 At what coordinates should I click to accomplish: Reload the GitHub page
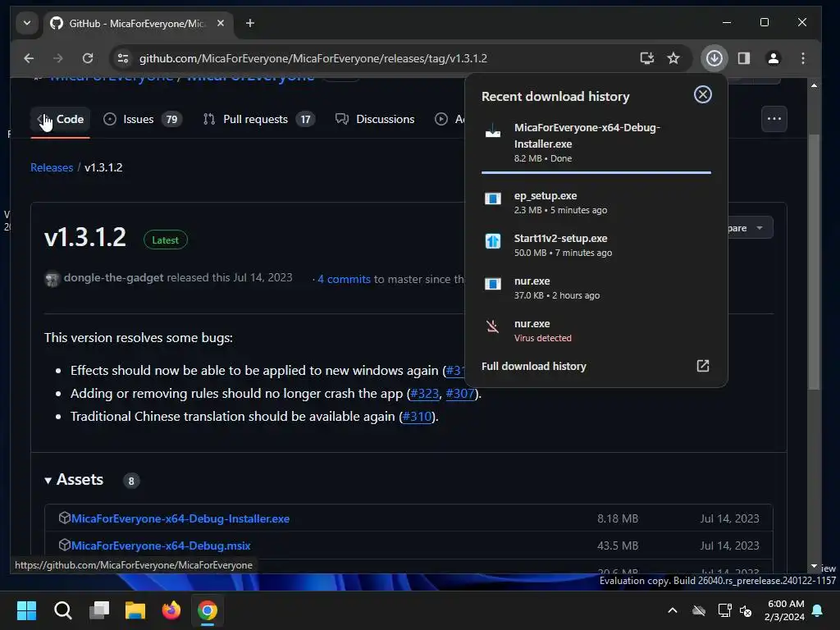click(x=88, y=58)
